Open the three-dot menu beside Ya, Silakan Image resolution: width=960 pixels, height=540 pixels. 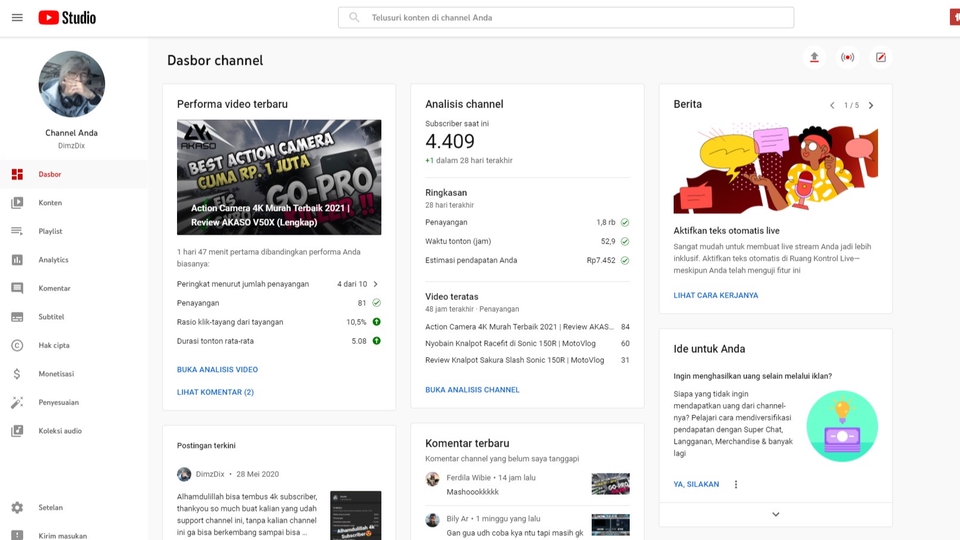(736, 484)
